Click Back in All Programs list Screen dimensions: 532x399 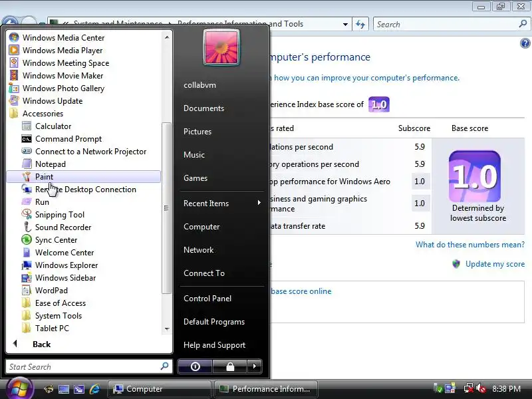(41, 344)
